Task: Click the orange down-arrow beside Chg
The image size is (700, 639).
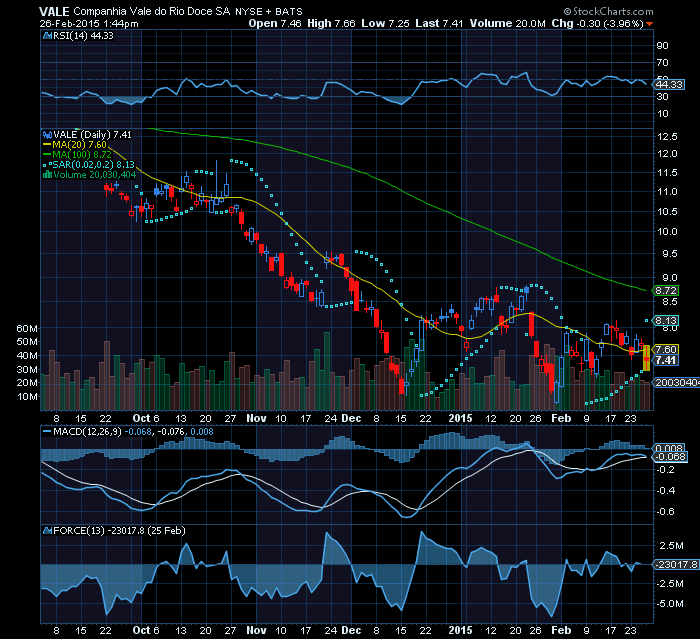Action: [x=650, y=24]
